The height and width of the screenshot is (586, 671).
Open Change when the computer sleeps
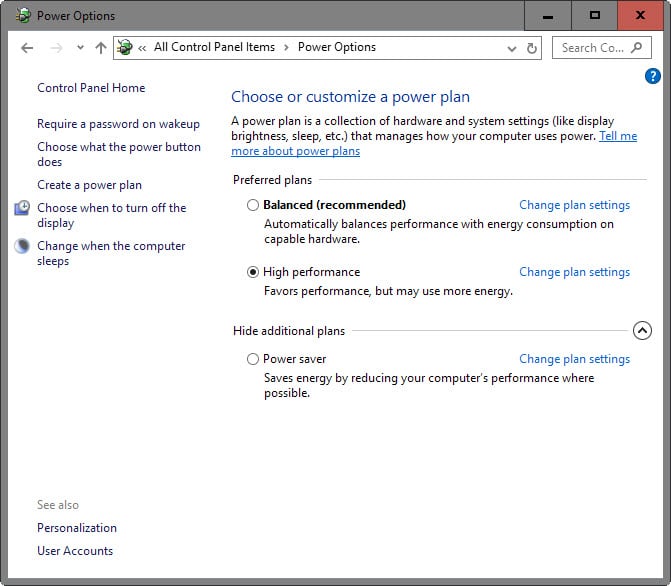coord(111,253)
